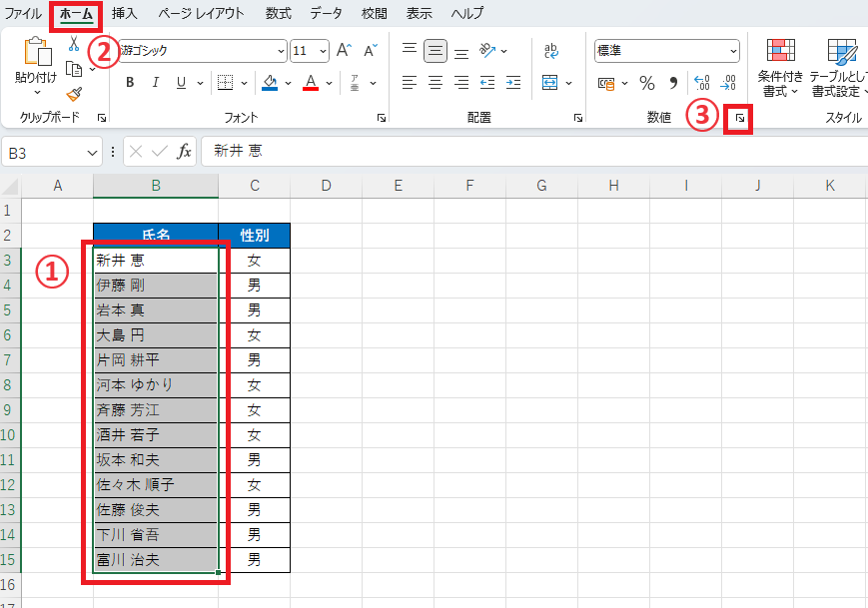Click the increase decimal places icon
The width and height of the screenshot is (868, 608).
point(702,83)
